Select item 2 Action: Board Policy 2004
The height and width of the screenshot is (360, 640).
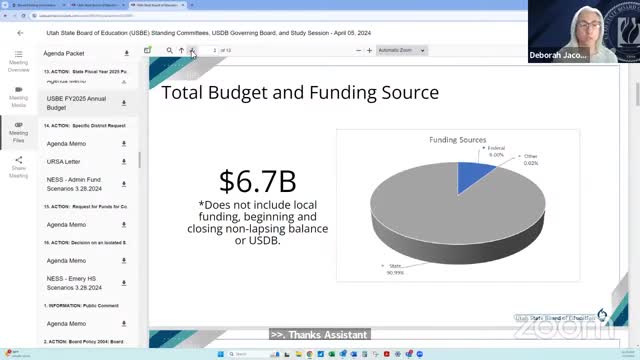[x=83, y=342]
